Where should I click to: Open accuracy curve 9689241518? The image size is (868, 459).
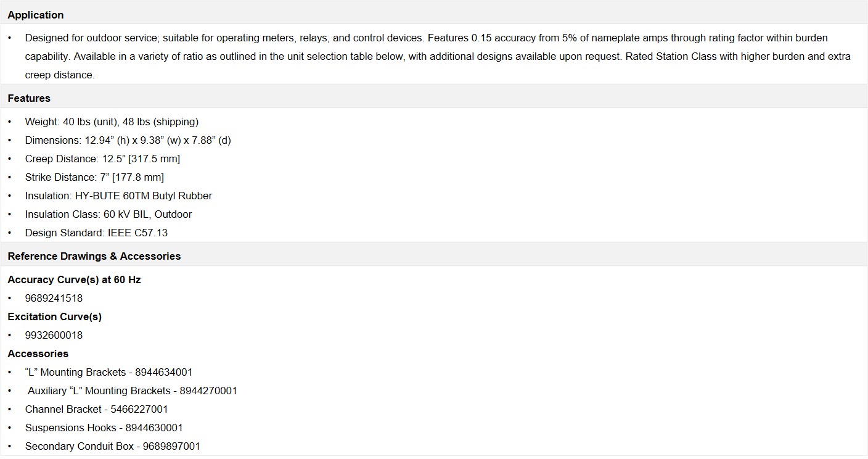(54, 298)
